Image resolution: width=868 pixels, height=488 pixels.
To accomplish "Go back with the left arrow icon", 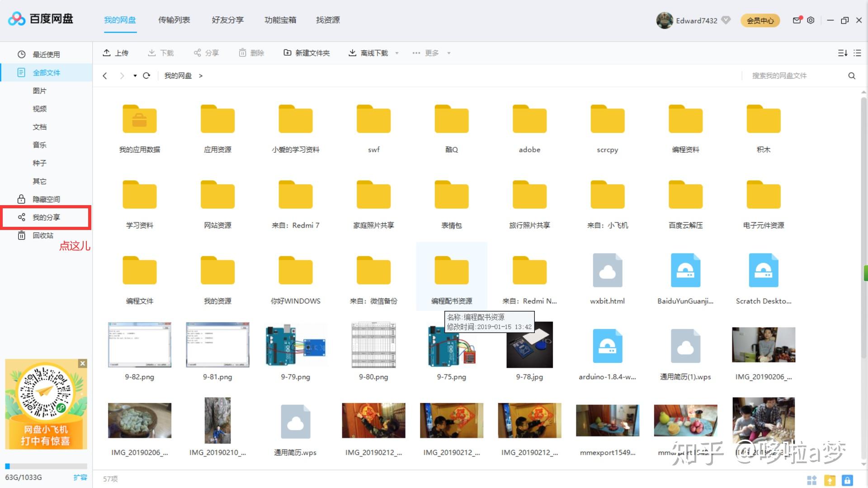I will [105, 75].
